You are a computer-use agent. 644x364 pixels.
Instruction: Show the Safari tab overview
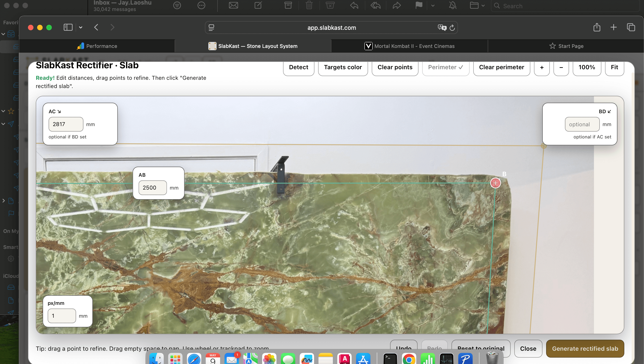[x=631, y=27]
